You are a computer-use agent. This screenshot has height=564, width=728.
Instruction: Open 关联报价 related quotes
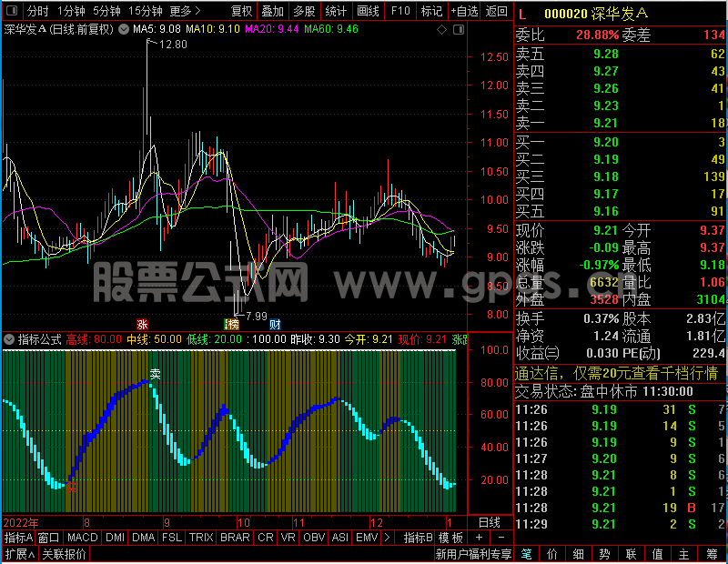[x=64, y=554]
